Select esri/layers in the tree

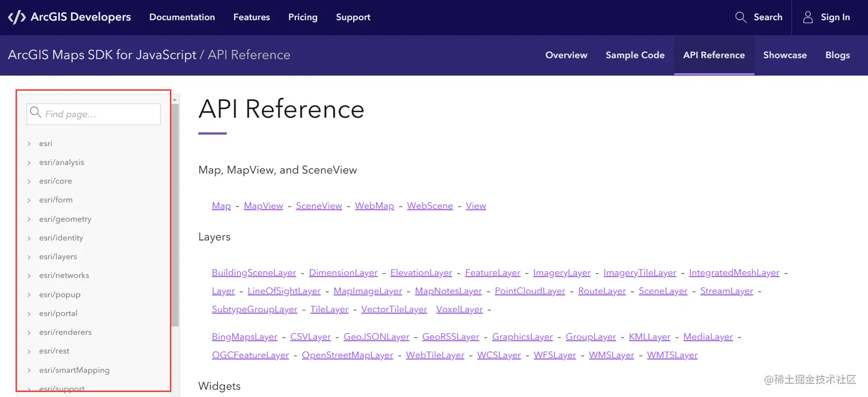pyautogui.click(x=58, y=257)
